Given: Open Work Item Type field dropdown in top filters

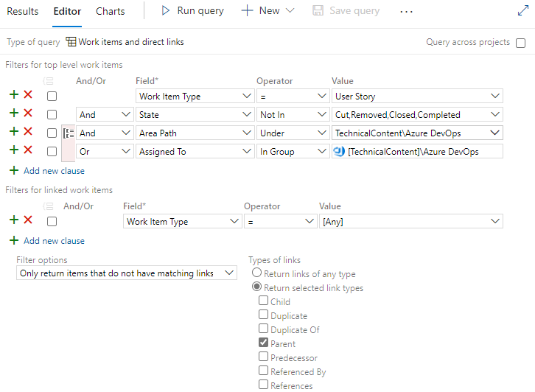Looking at the screenshot, I should [x=195, y=97].
